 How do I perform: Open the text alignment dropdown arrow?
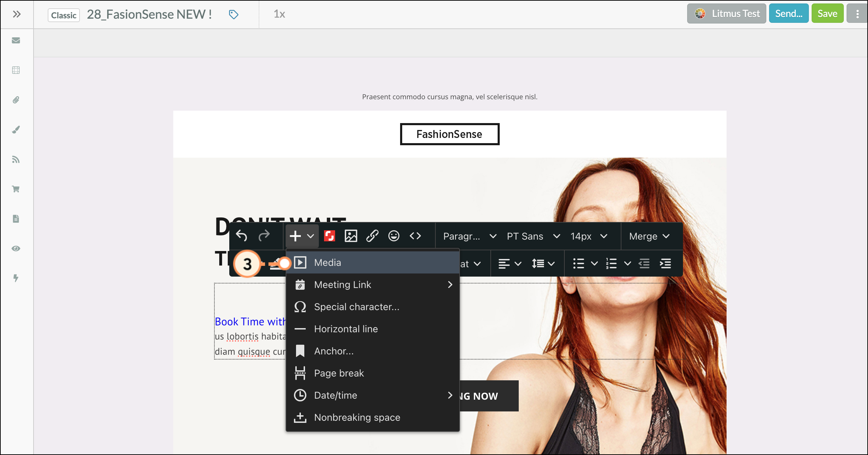coord(518,264)
